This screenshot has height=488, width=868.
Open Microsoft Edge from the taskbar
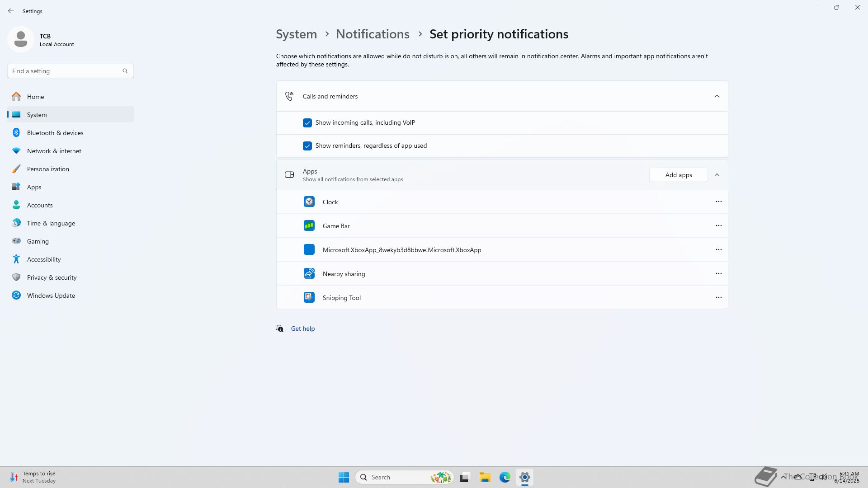[x=505, y=477]
